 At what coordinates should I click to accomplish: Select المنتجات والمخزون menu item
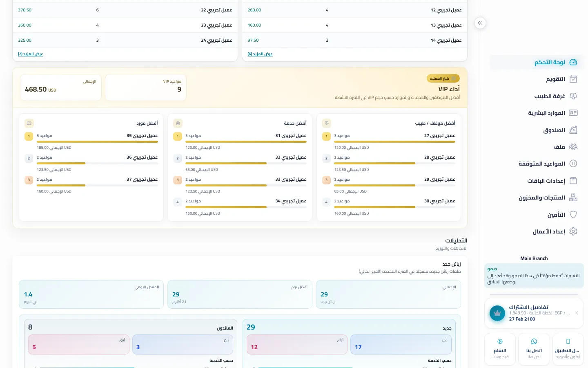(x=537, y=197)
